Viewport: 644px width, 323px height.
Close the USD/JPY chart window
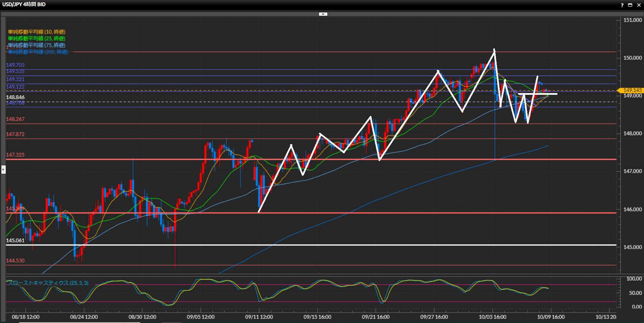pos(639,5)
